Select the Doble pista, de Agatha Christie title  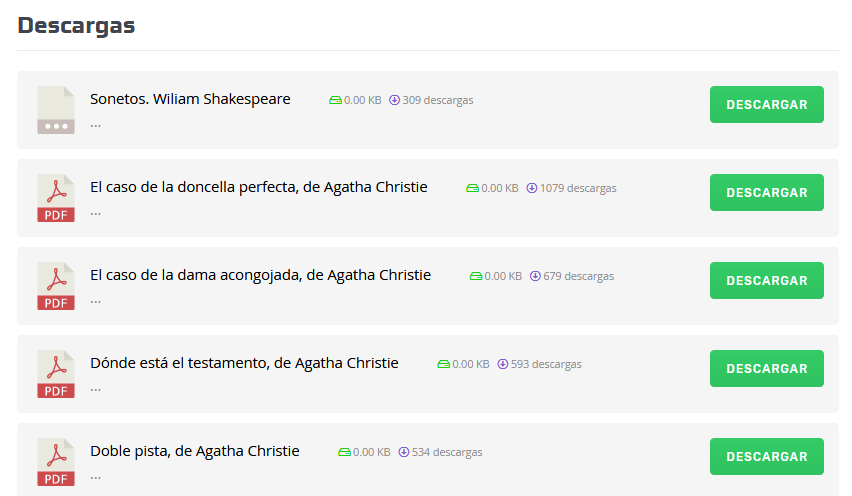click(x=194, y=451)
